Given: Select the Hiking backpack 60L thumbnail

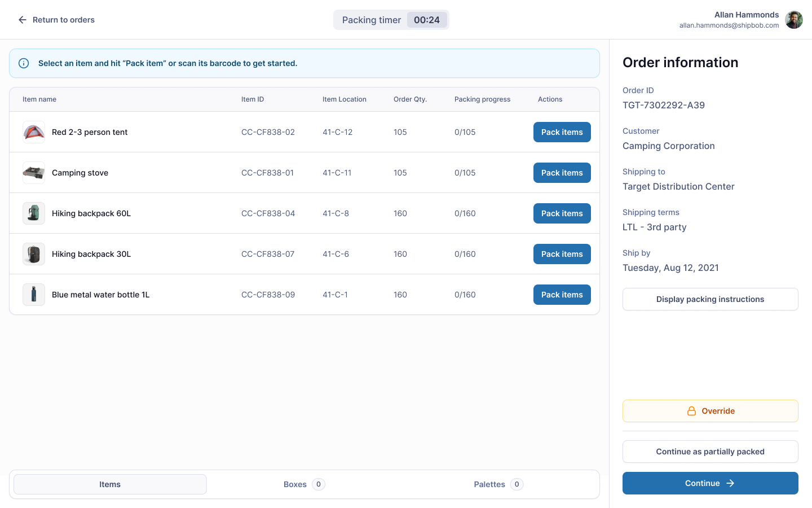Looking at the screenshot, I should pyautogui.click(x=33, y=213).
